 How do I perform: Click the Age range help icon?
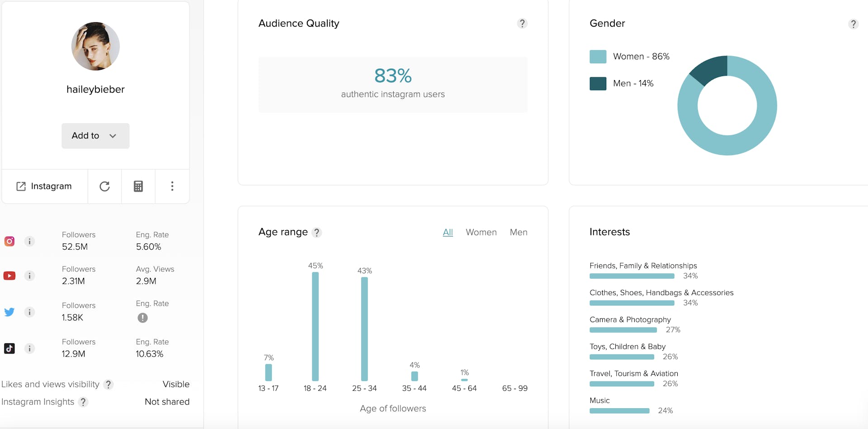(x=316, y=232)
